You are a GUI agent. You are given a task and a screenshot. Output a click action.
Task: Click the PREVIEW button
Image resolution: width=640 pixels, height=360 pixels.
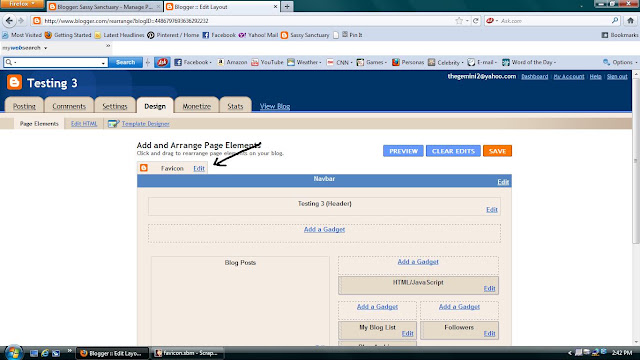tap(403, 151)
